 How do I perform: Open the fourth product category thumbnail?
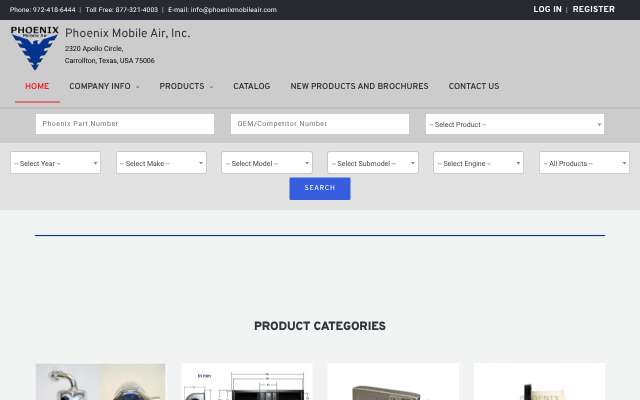click(x=540, y=382)
